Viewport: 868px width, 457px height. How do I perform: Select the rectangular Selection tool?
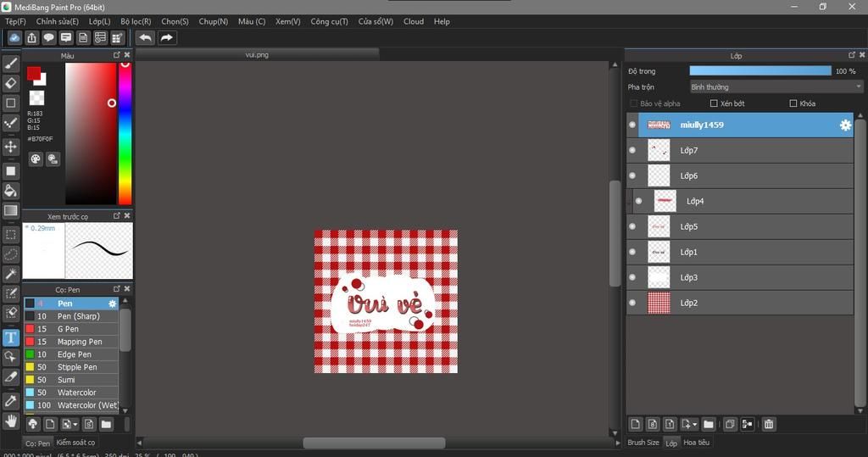[10, 234]
